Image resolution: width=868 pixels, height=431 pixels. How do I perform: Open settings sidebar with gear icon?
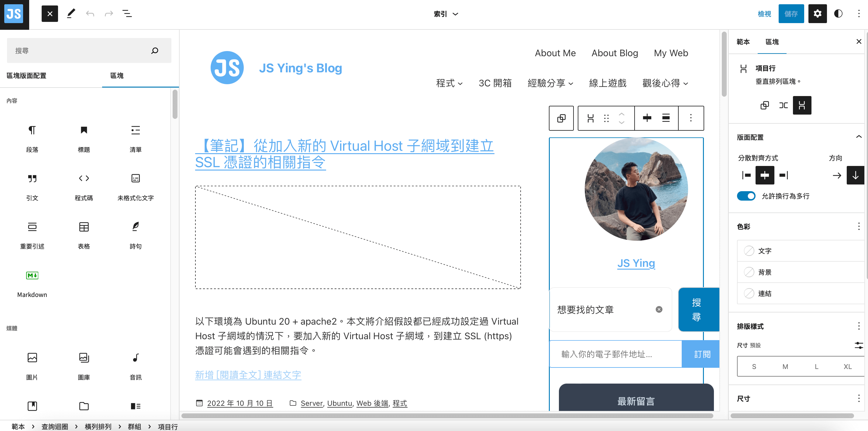pos(818,14)
